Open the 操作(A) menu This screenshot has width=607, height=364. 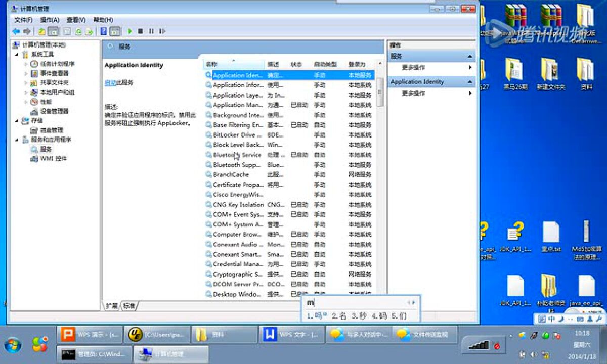(50, 20)
